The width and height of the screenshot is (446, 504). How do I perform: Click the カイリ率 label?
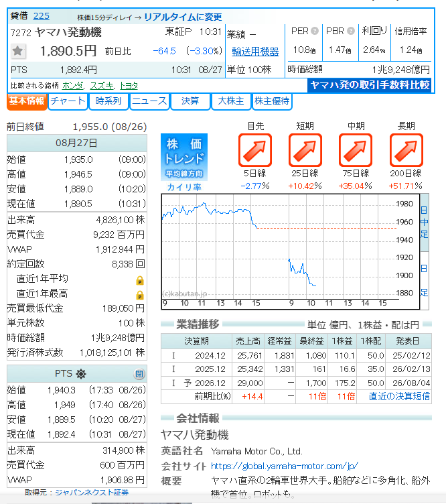pos(184,187)
